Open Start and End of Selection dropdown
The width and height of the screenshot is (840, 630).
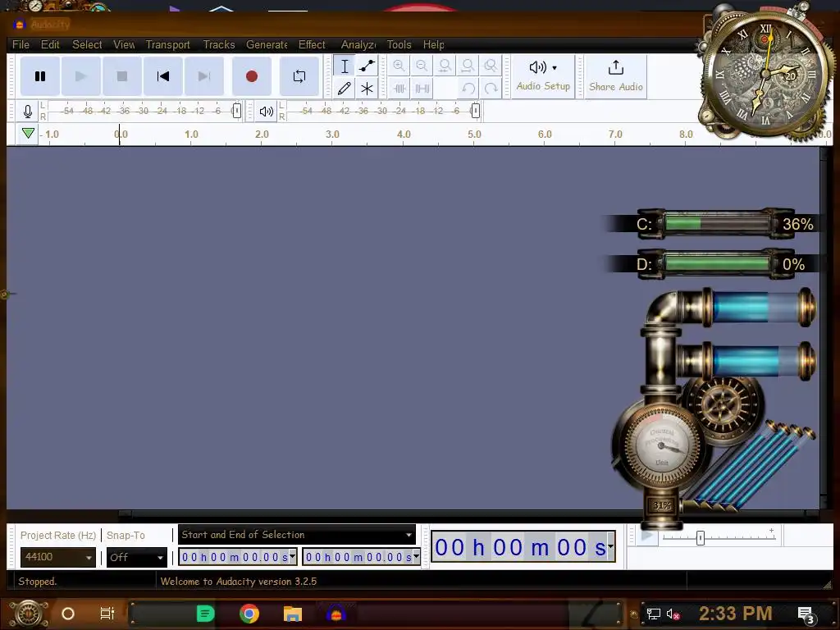297,535
